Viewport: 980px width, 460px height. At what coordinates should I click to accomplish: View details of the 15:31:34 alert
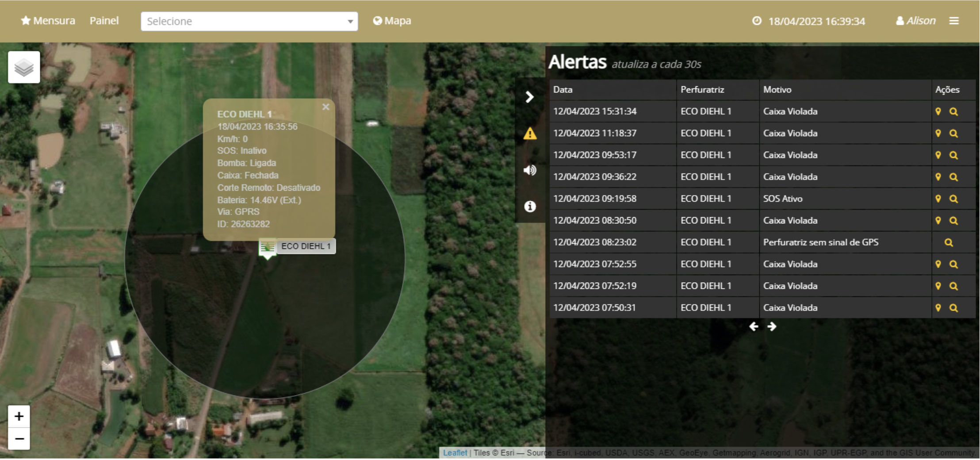953,111
